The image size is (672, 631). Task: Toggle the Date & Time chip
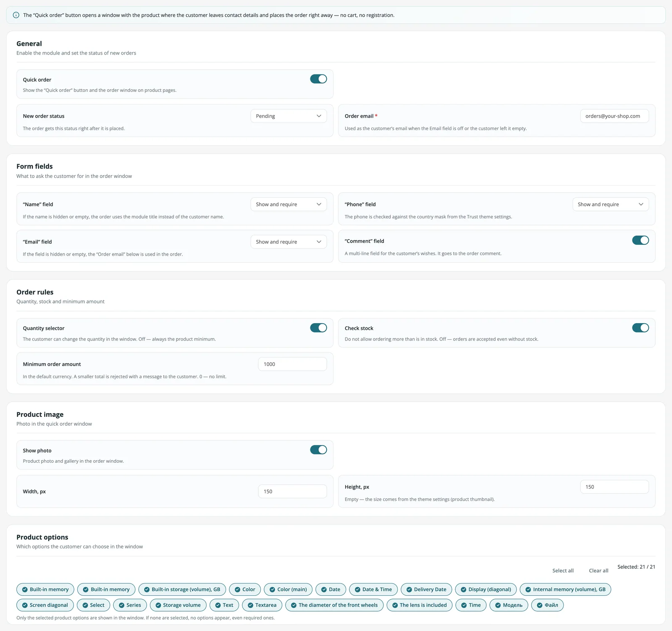coord(373,589)
